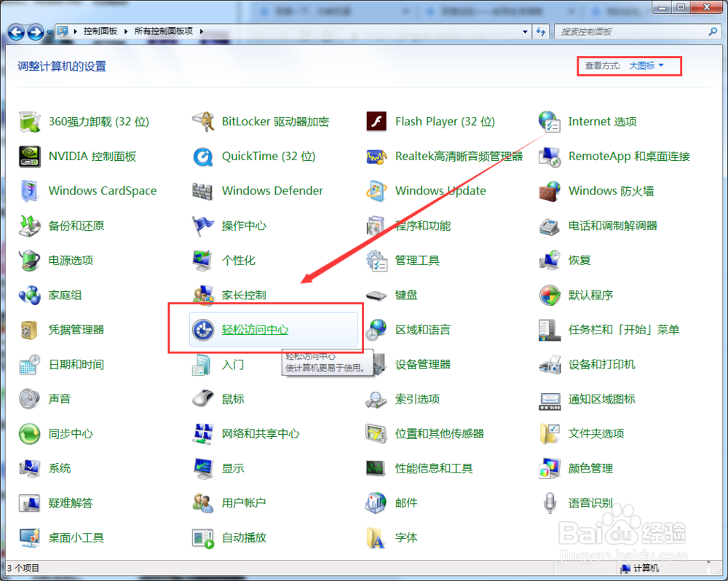Open 自动播放 link
This screenshot has width=728, height=581.
[244, 538]
